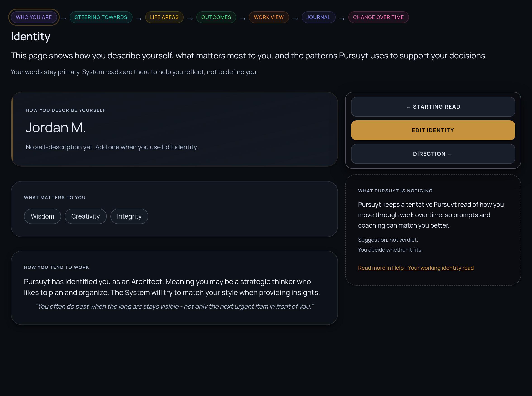
Task: Select the Wisdom value chip
Action: coord(43,217)
